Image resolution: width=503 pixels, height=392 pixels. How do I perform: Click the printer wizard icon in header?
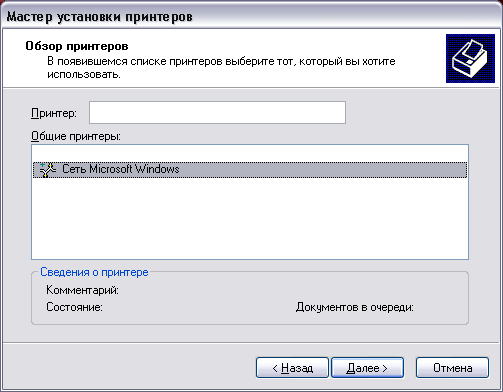tap(470, 58)
